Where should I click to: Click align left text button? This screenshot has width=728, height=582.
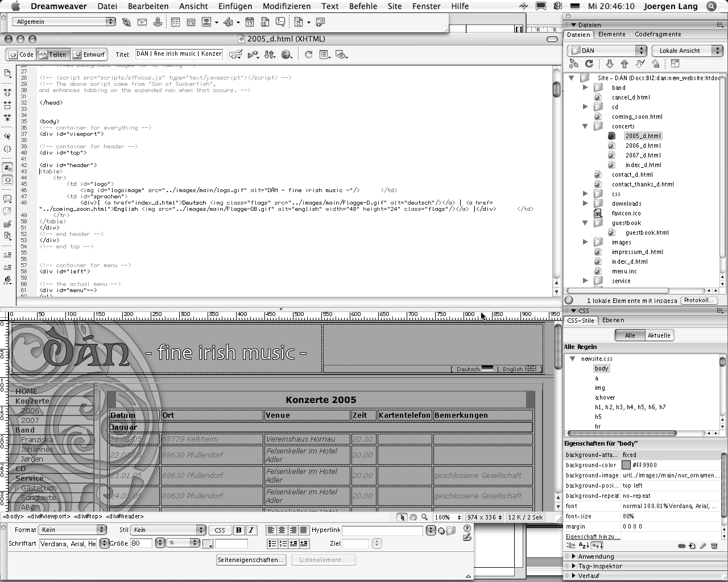coord(271,530)
